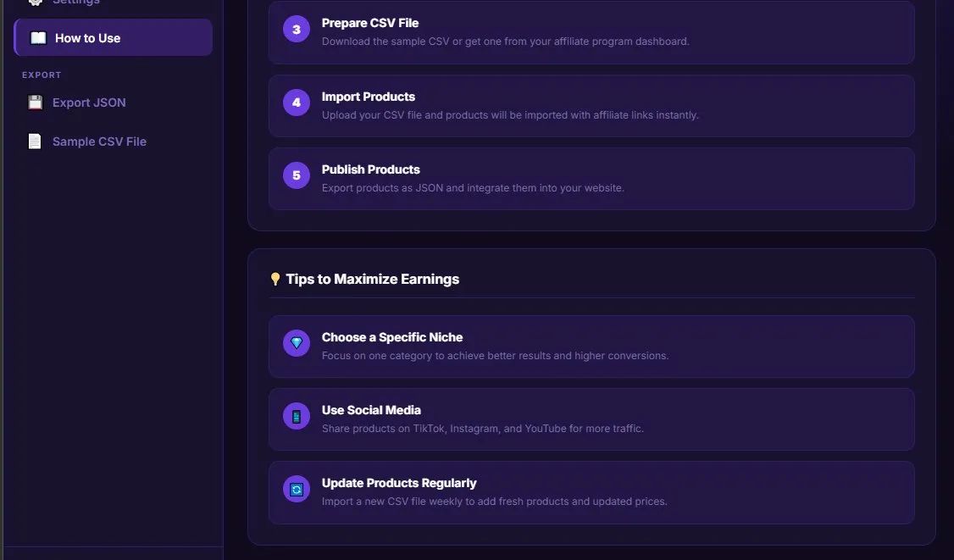Image resolution: width=954 pixels, height=560 pixels.
Task: Select Export JSON in the sidebar
Action: click(89, 103)
